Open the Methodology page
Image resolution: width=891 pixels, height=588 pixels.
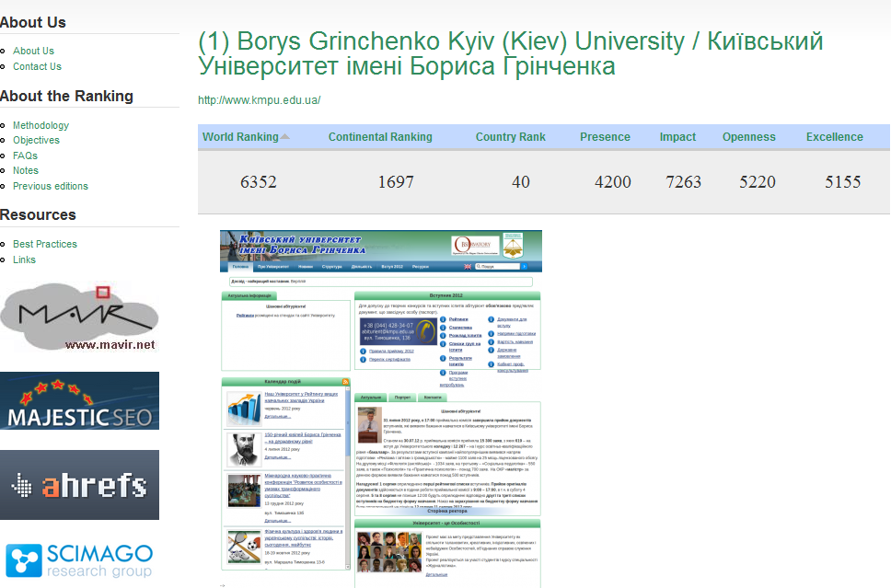point(40,125)
